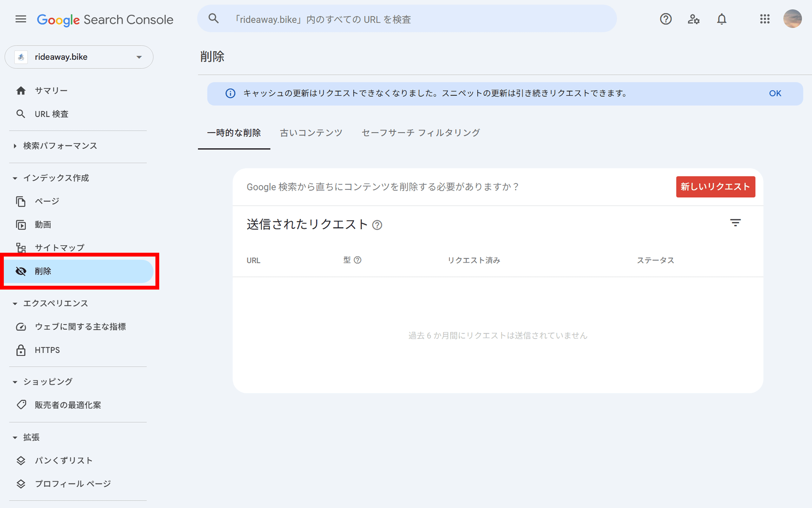Select the 一時的な削除 tab
The width and height of the screenshot is (812, 508).
pyautogui.click(x=234, y=133)
